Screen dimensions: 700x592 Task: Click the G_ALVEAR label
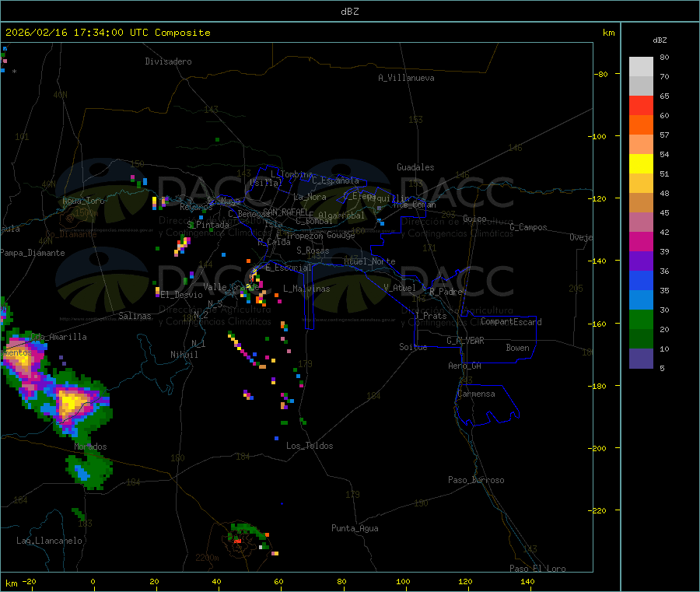point(465,341)
